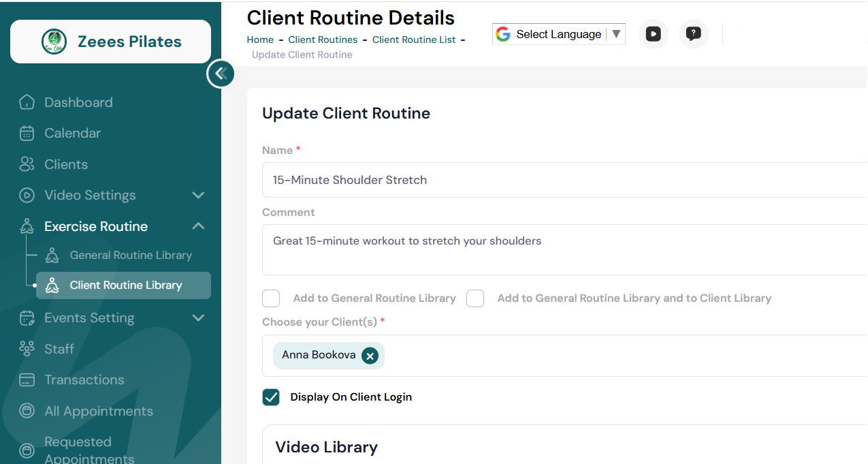The height and width of the screenshot is (464, 868).
Task: Click the Update Client Routine breadcrumb text
Action: (x=302, y=55)
